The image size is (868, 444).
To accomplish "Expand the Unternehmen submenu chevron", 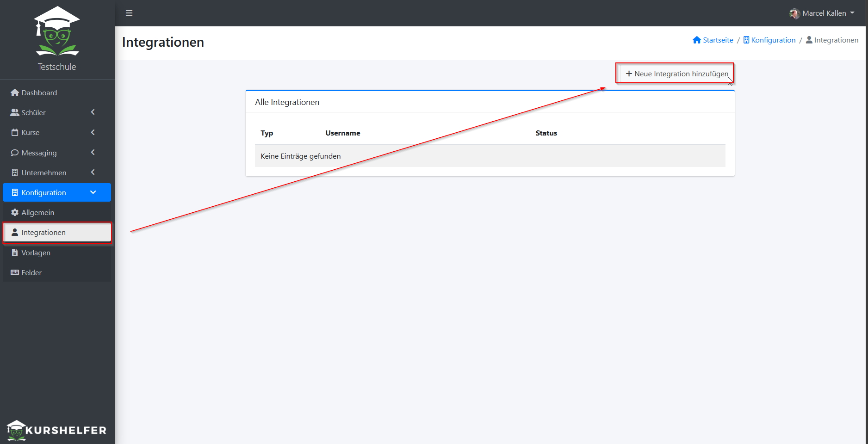I will pos(93,172).
